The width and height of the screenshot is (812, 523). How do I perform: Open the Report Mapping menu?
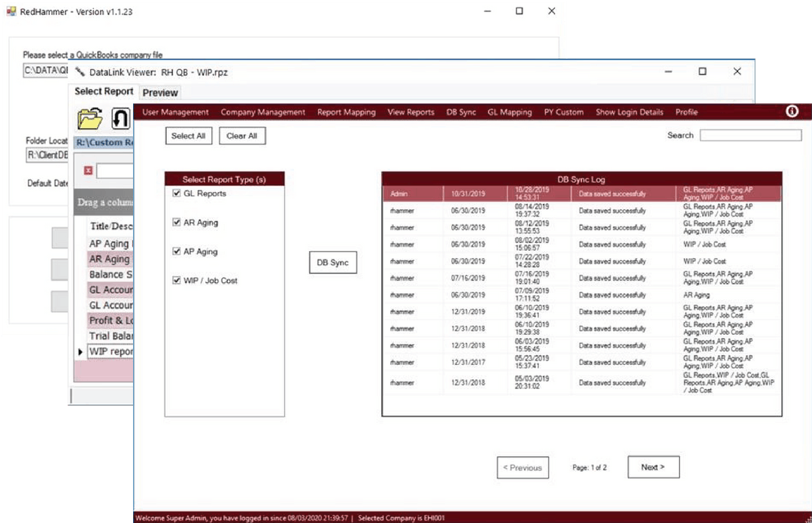(347, 111)
